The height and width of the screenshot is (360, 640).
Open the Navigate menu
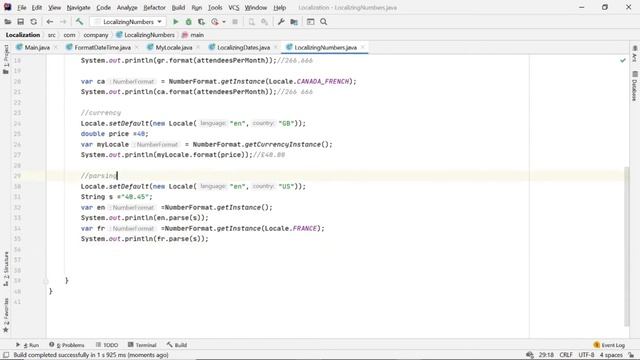tap(78, 7)
